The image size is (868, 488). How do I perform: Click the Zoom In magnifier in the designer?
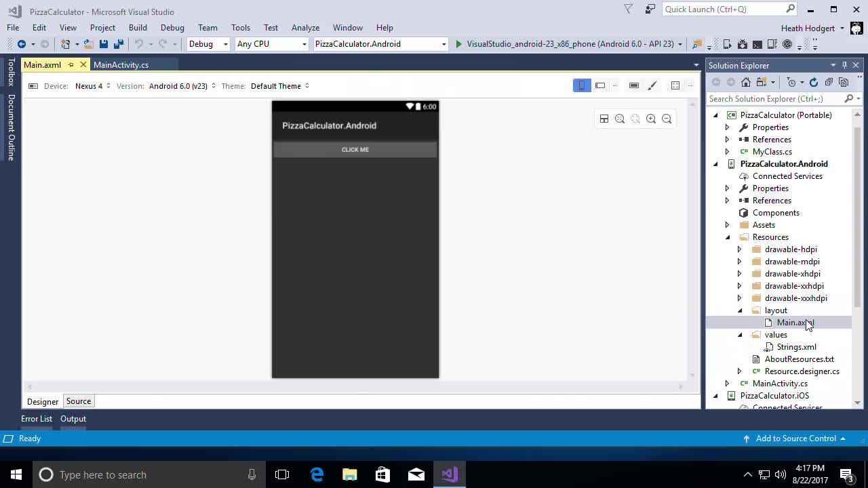(651, 119)
